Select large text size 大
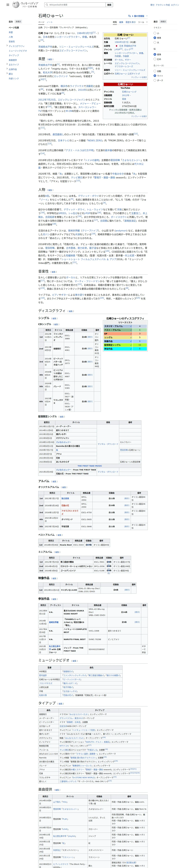186x868 pixels. [x=155, y=42]
